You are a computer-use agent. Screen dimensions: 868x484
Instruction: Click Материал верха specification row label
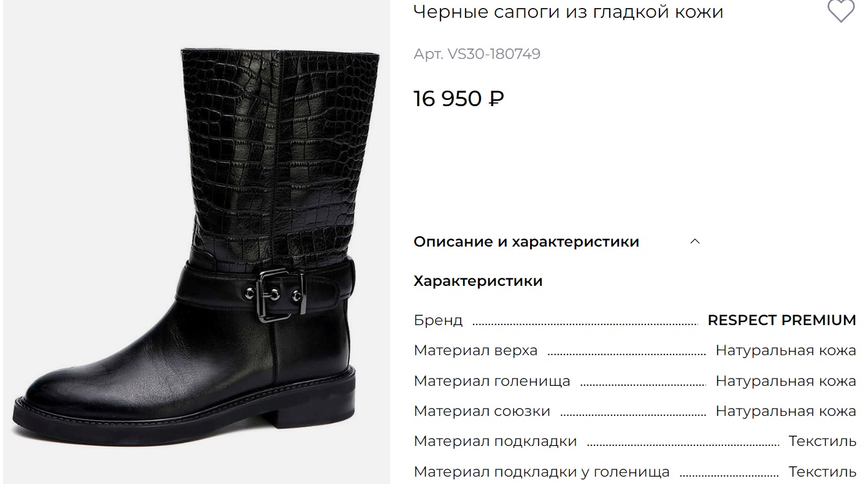coord(475,350)
